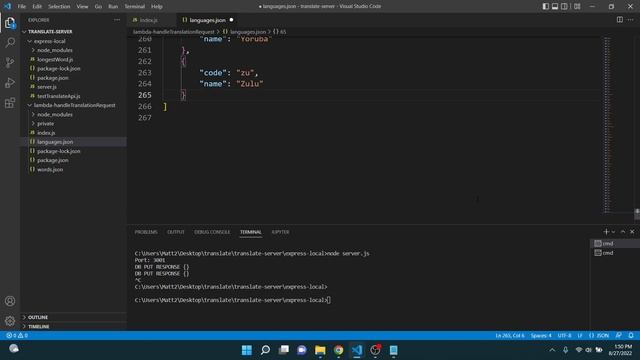
Task: Open the Run and Debug view
Action: [x=10, y=82]
